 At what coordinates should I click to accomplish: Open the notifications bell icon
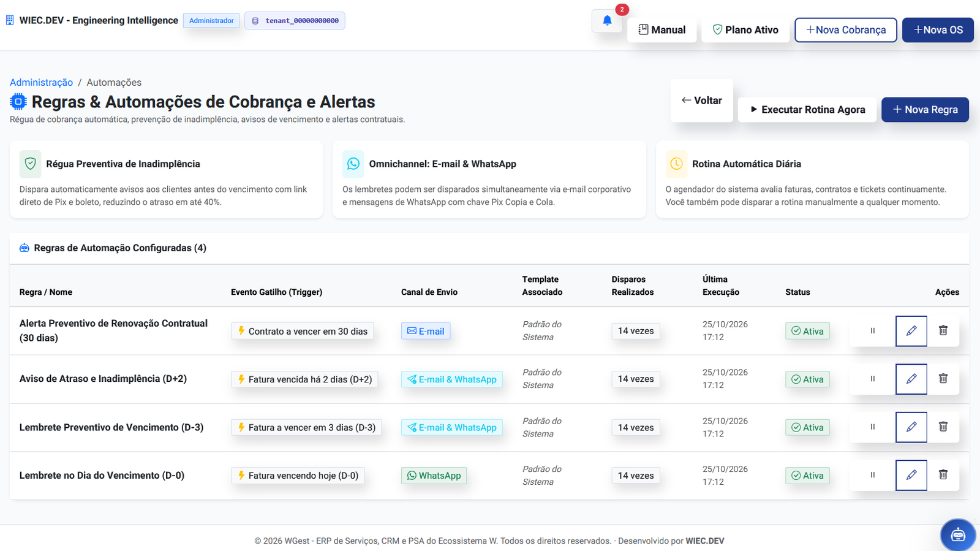607,21
